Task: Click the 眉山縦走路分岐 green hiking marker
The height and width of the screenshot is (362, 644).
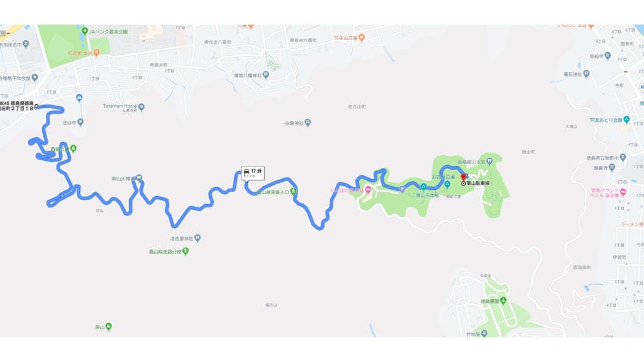Action: pyautogui.click(x=186, y=251)
